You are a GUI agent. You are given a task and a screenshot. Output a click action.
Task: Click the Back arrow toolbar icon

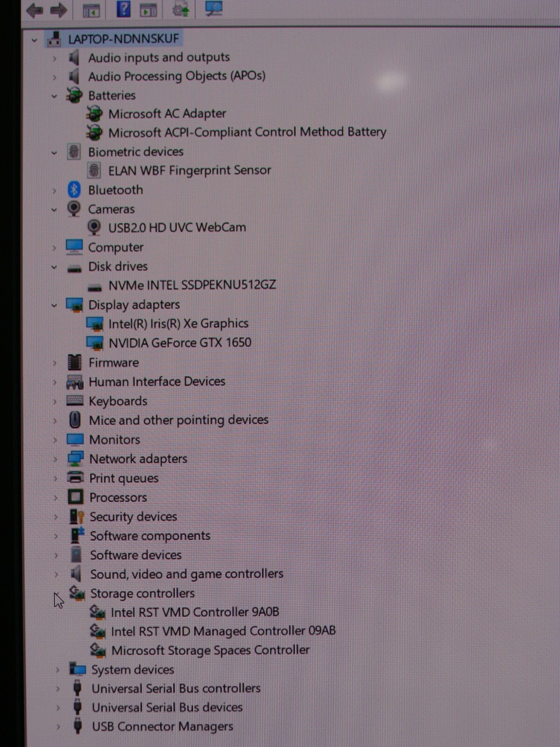coord(35,10)
